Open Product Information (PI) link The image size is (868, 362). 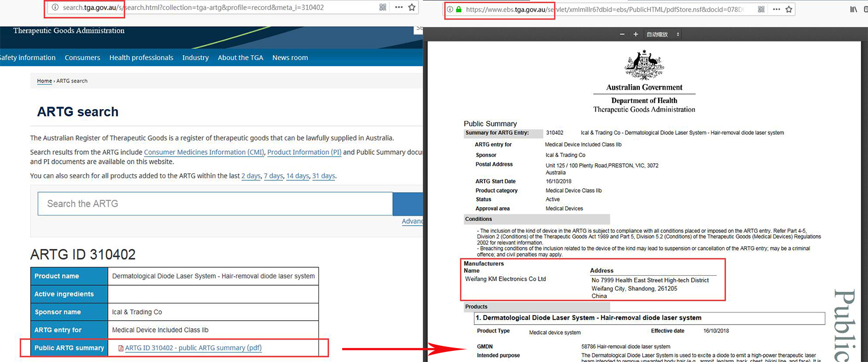click(304, 152)
